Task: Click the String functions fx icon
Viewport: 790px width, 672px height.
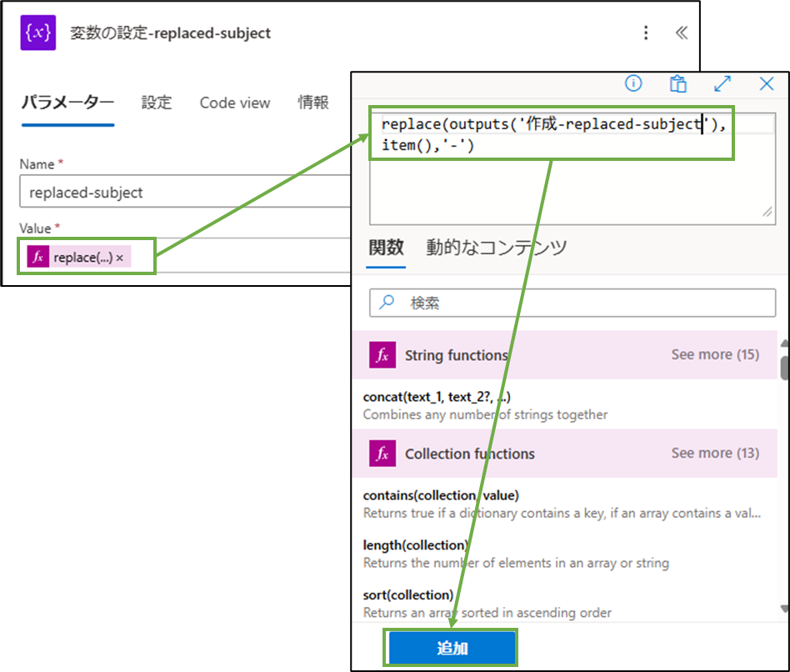Action: [382, 355]
